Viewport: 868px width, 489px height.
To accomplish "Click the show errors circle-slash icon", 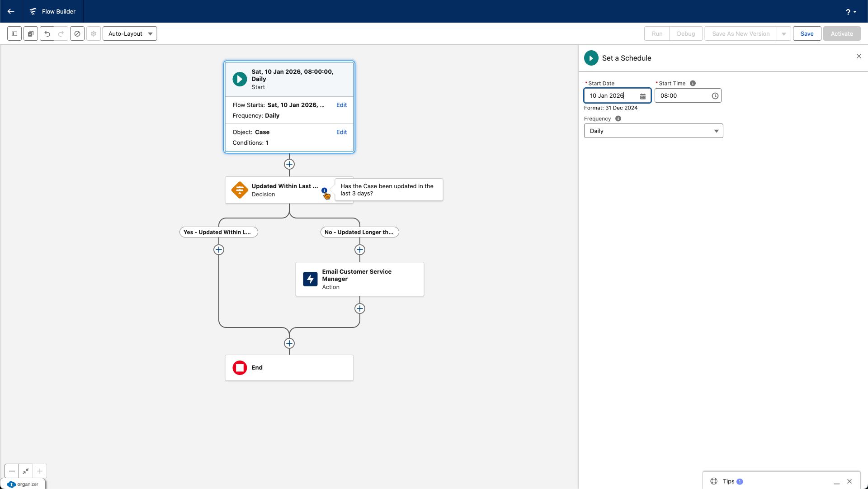I will click(x=77, y=34).
